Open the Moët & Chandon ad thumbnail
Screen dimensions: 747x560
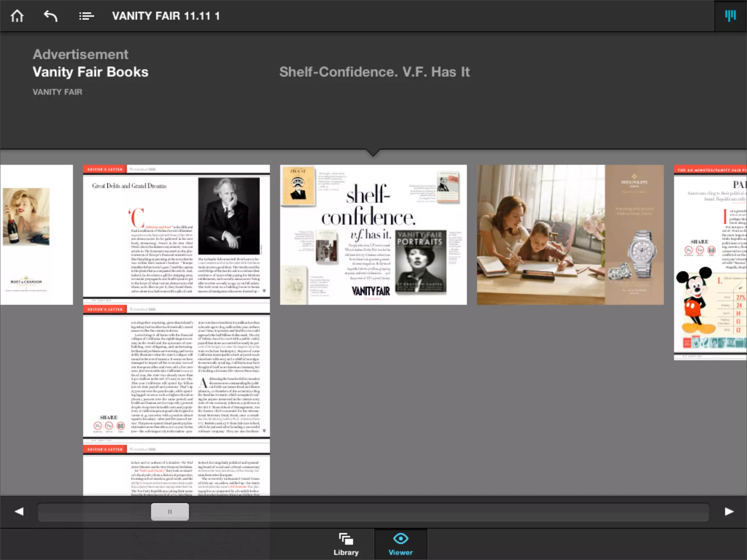(x=36, y=234)
